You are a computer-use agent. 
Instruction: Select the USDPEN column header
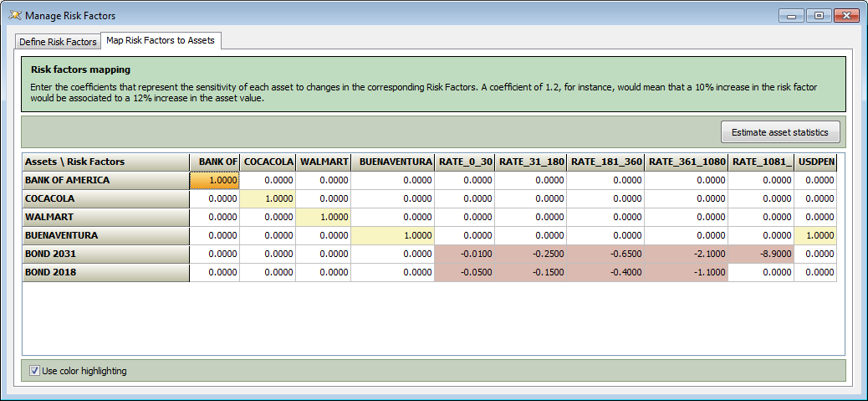[x=815, y=162]
